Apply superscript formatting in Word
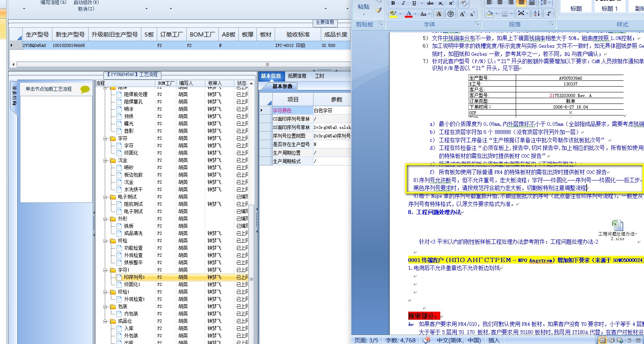The width and height of the screenshot is (644, 344). coord(451,3)
